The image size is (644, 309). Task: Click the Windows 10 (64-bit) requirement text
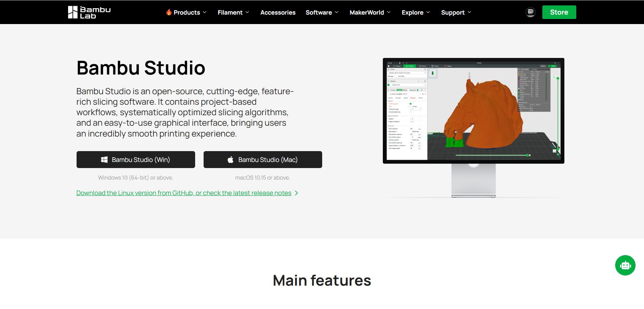[136, 178]
